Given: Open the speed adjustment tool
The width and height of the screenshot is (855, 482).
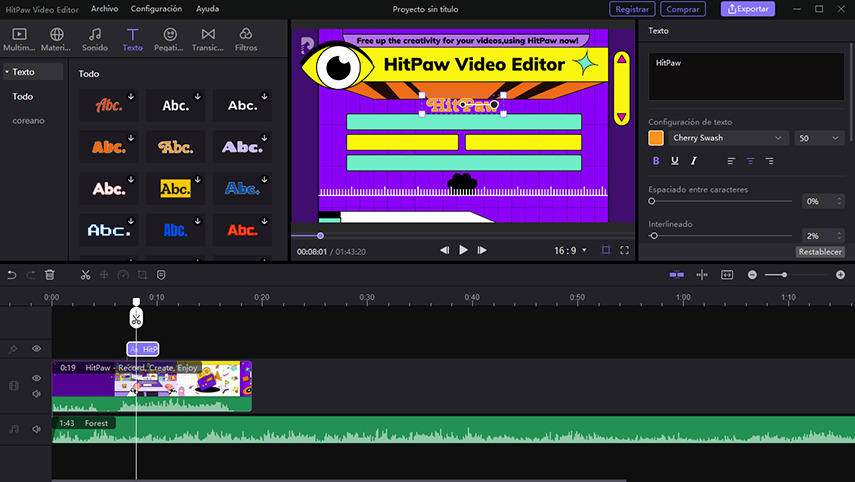Looking at the screenshot, I should (123, 275).
